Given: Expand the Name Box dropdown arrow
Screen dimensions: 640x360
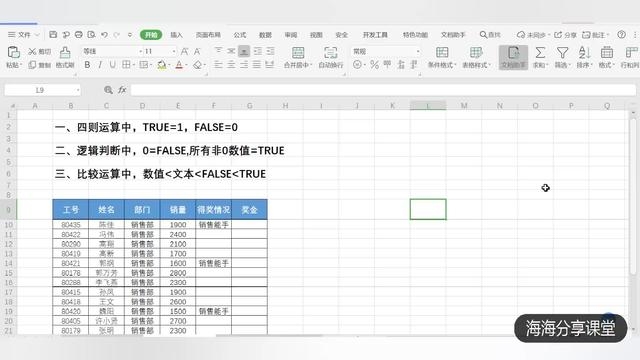Looking at the screenshot, I should (x=78, y=90).
